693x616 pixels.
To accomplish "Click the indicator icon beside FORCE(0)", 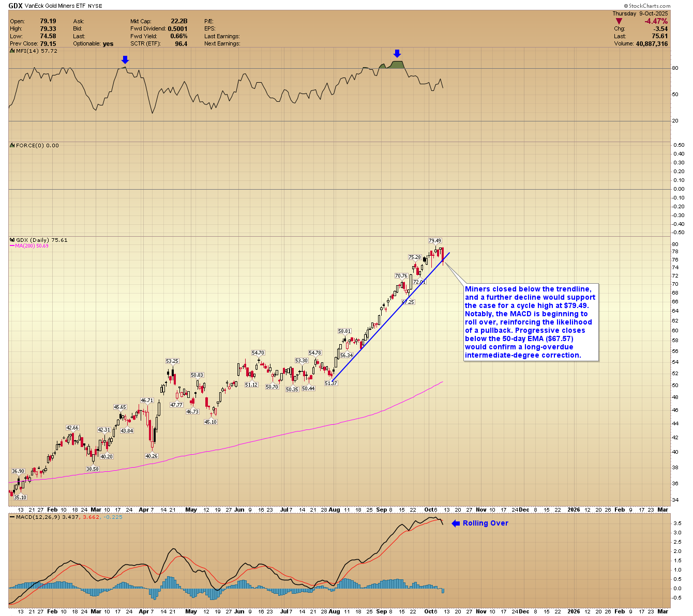I will (12, 146).
